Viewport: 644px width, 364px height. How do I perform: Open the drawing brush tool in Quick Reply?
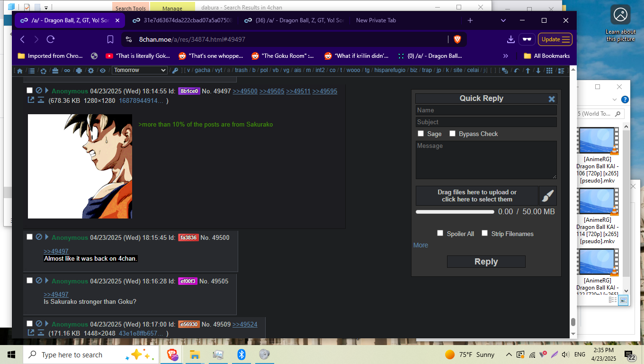click(x=548, y=196)
